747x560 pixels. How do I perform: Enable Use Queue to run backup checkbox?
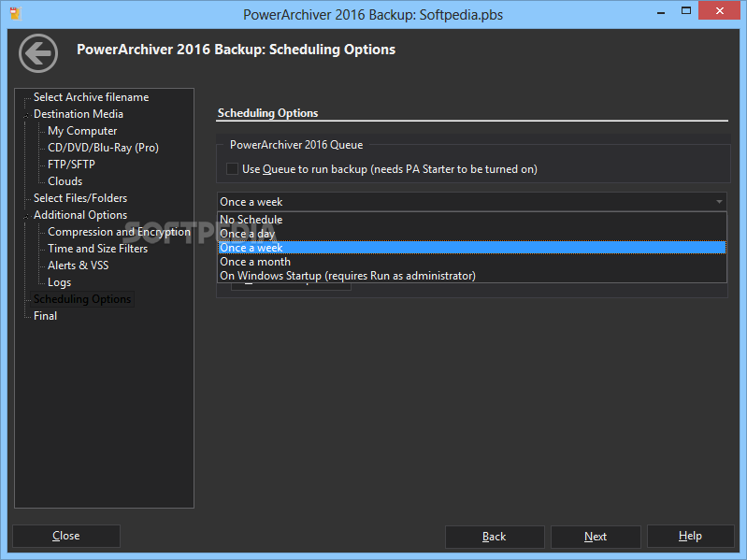232,169
